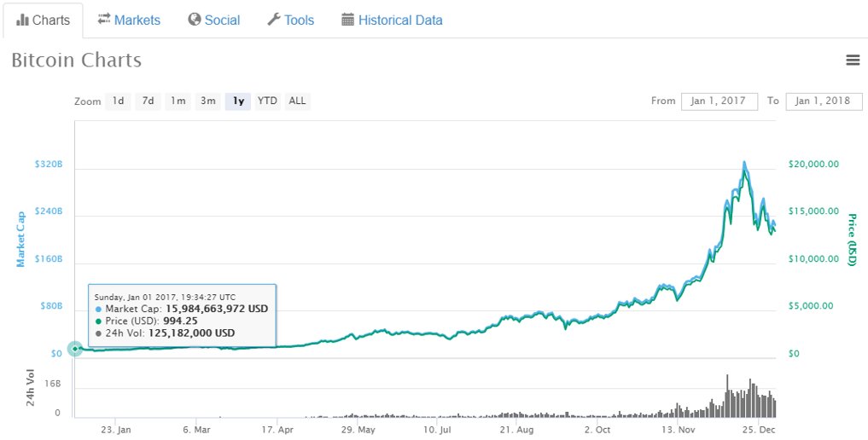Click the $320B axis label

(x=50, y=165)
